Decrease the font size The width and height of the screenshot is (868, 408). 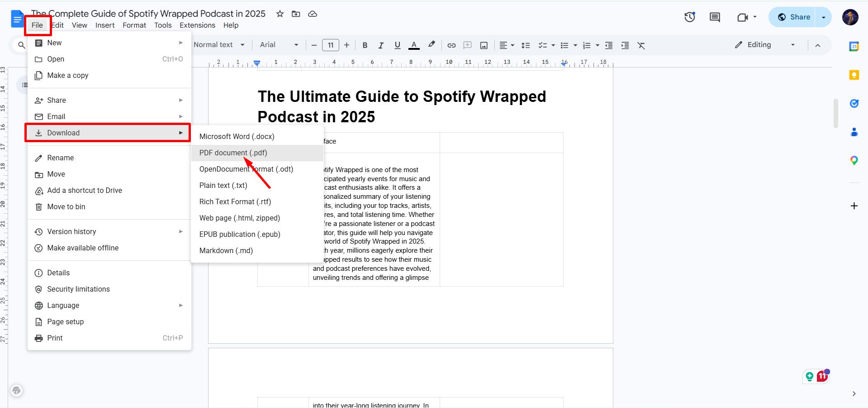(x=314, y=45)
